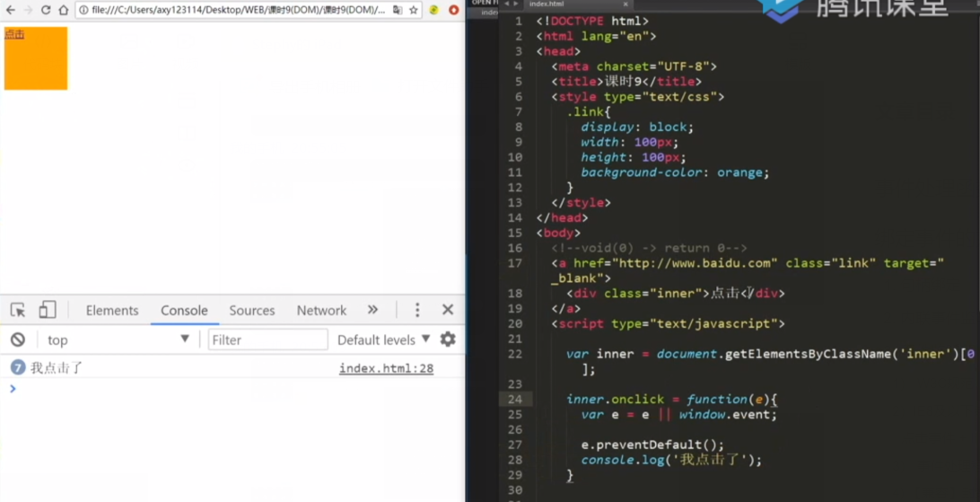Viewport: 980px width, 502px height.
Task: Click the browser forward arrow
Action: [x=28, y=10]
